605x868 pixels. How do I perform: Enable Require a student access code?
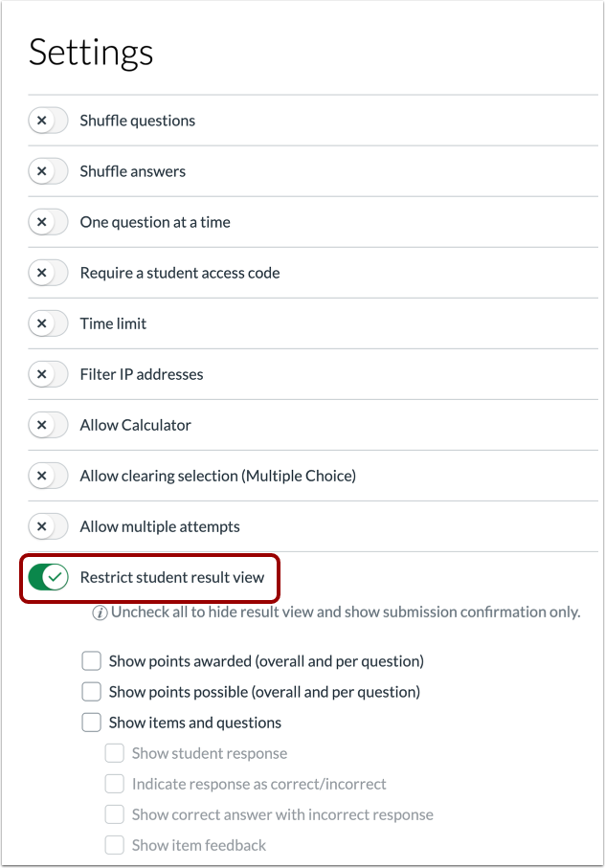click(48, 273)
